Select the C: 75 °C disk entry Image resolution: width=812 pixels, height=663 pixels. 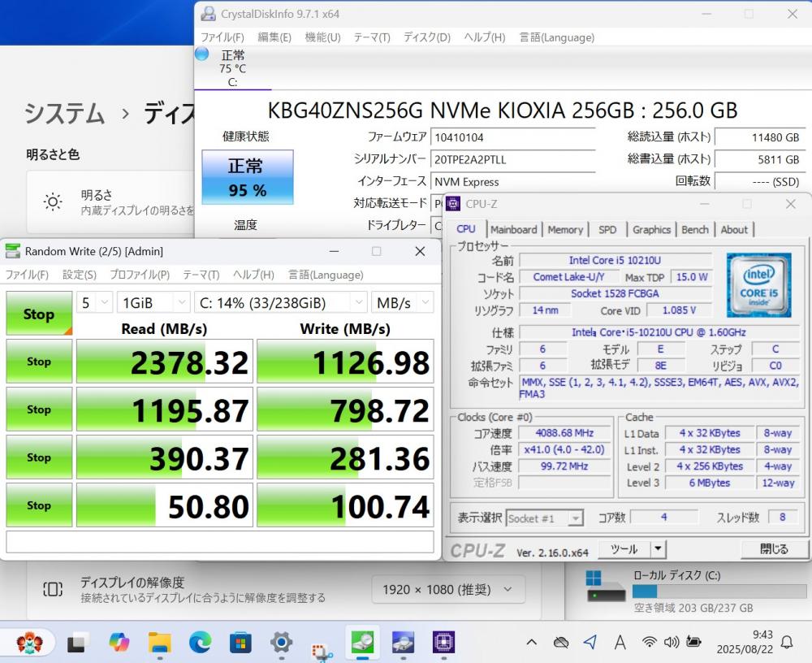[x=232, y=68]
